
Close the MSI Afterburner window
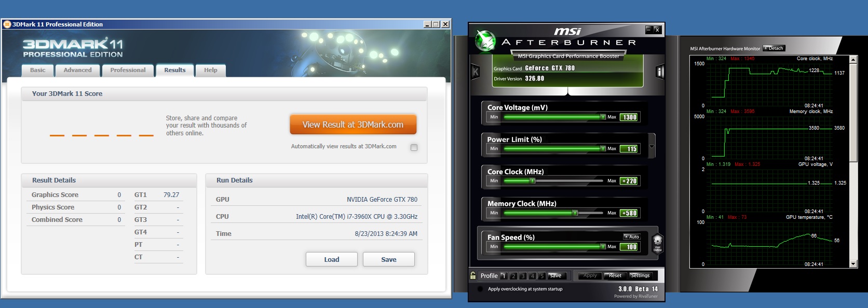click(x=657, y=30)
